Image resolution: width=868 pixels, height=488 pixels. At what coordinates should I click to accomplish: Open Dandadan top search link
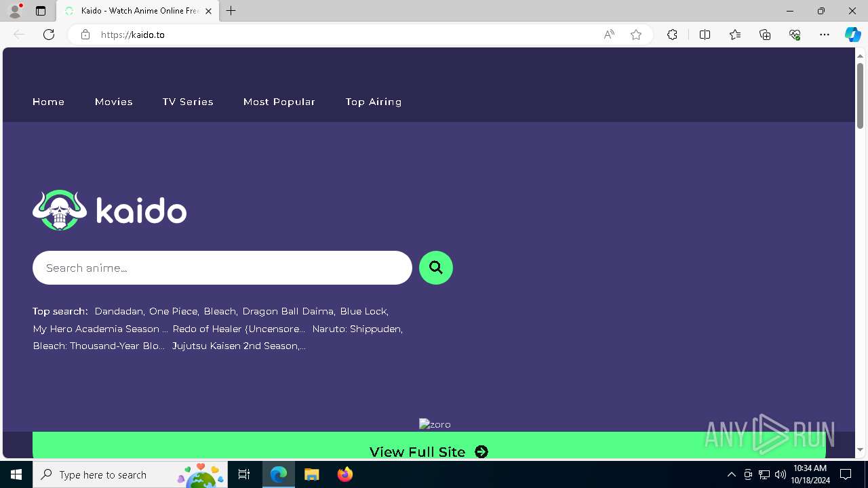point(119,311)
